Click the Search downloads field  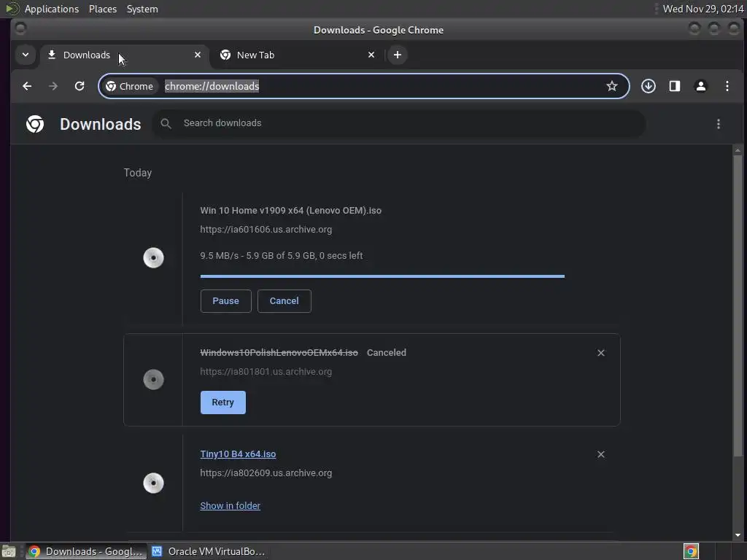point(398,123)
